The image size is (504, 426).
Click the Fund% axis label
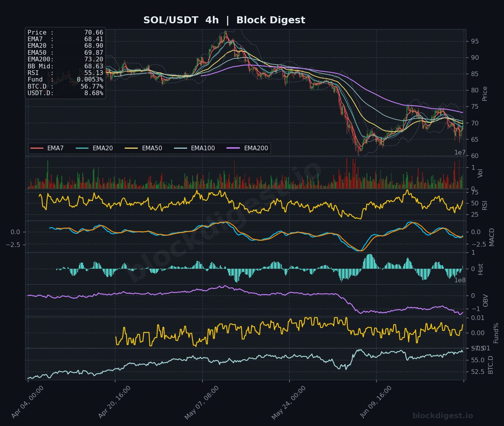pos(496,333)
